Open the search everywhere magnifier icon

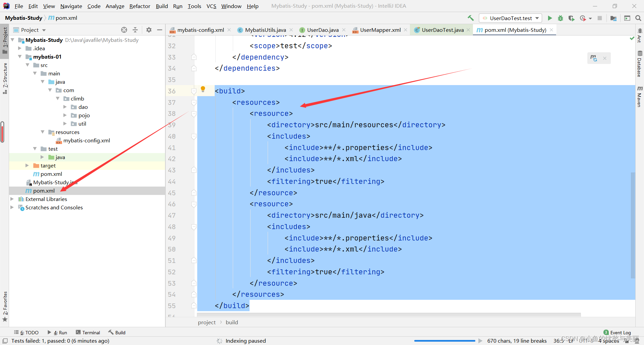click(x=638, y=18)
